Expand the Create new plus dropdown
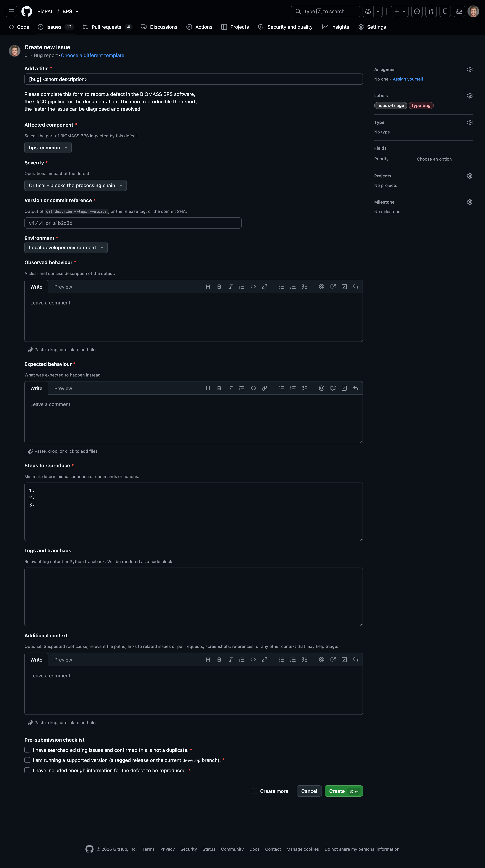The height and width of the screenshot is (868, 485). point(400,11)
